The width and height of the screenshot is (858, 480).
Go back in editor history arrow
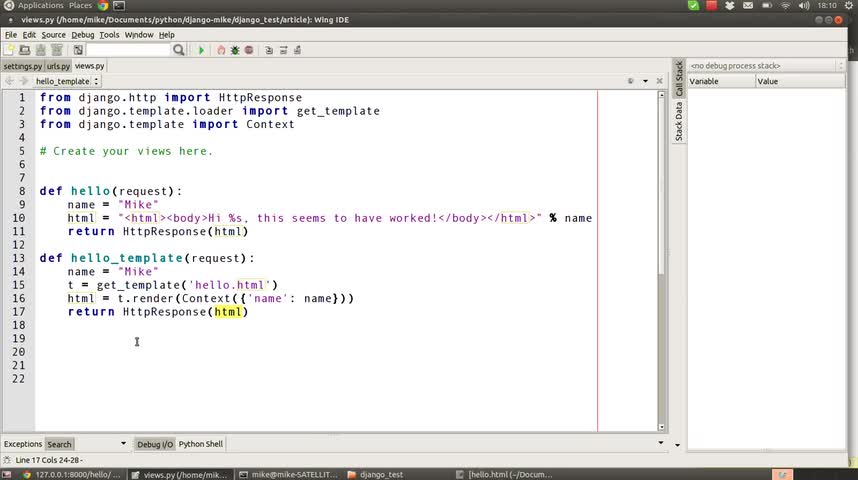tap(9, 81)
